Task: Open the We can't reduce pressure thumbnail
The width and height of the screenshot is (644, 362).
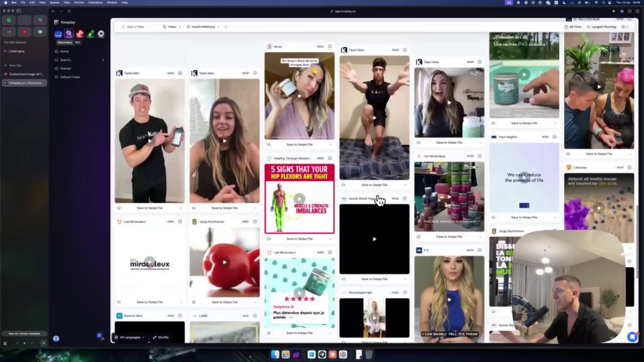Action: [x=524, y=178]
